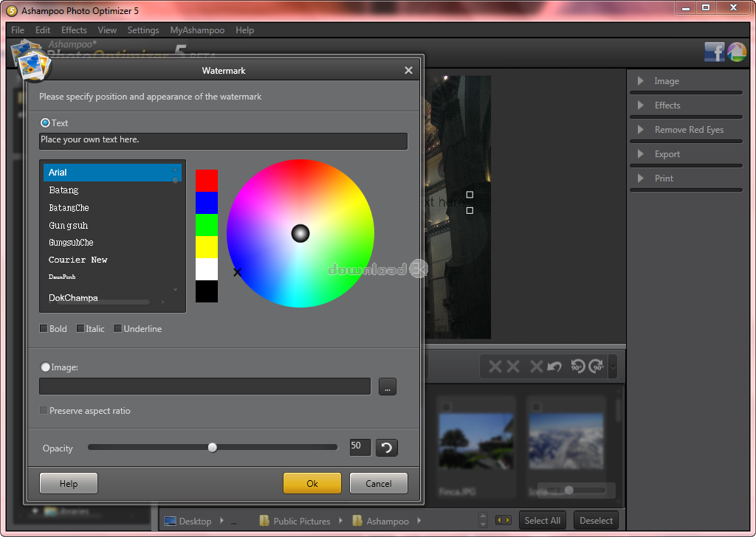Expand the Print panel
Screen dimensions: 756x537
(641, 179)
